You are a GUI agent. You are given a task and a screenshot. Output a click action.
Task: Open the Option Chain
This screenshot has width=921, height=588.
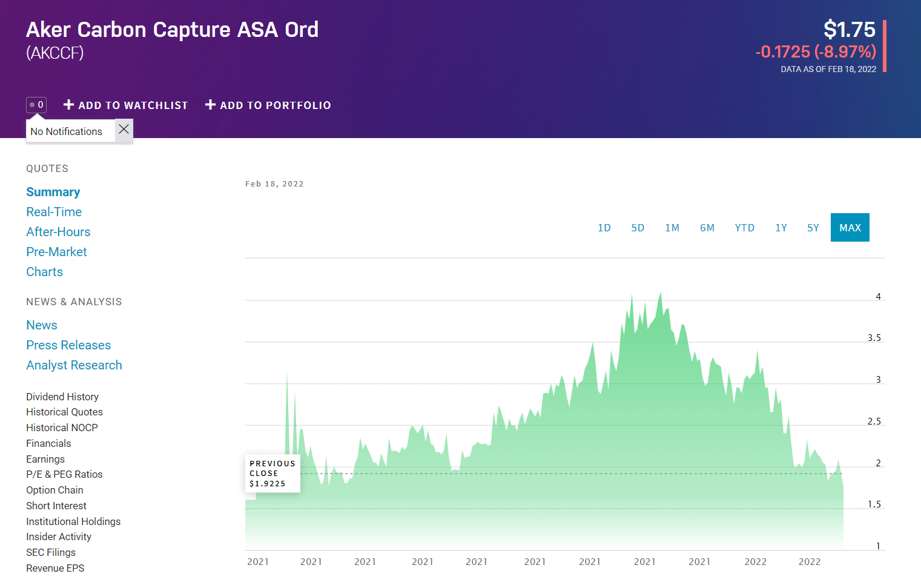[54, 490]
